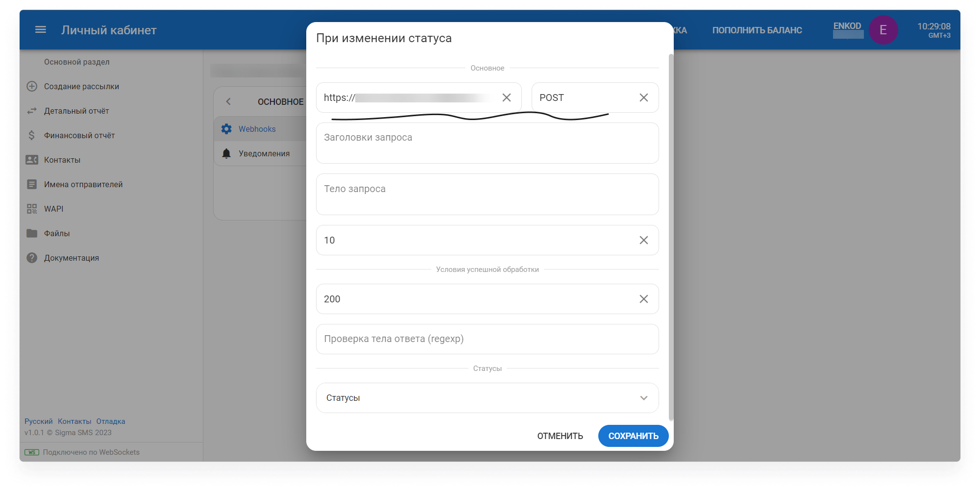Screen dimensions: 980x491
Task: Click the Файлы folder icon
Action: tap(32, 233)
